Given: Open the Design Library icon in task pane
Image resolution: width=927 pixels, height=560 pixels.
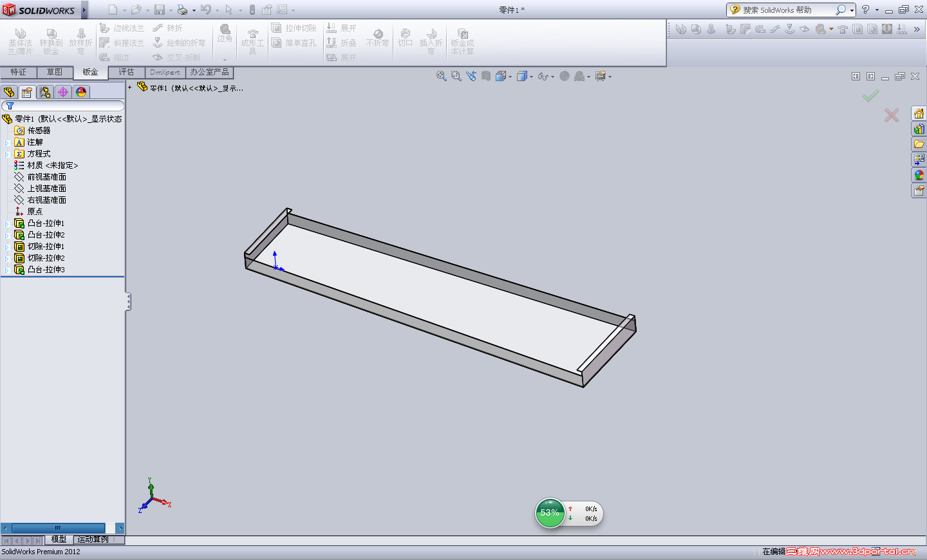Looking at the screenshot, I should (919, 129).
